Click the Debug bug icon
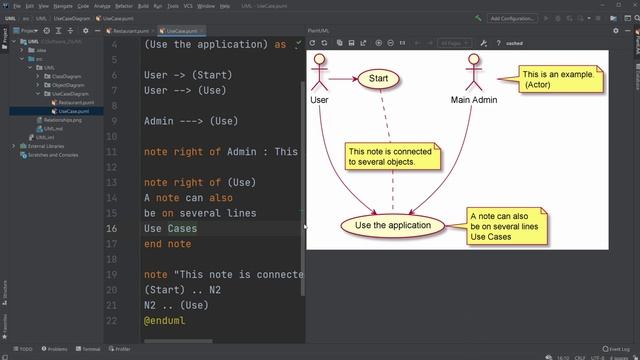 pos(558,18)
